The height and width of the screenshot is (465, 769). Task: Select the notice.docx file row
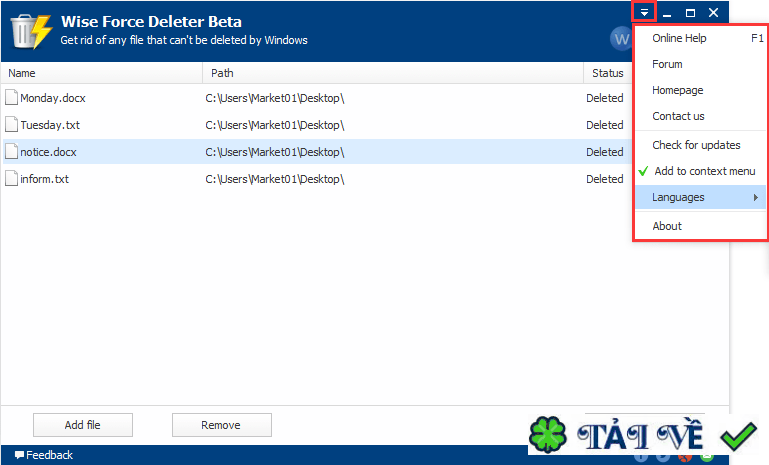[316, 152]
